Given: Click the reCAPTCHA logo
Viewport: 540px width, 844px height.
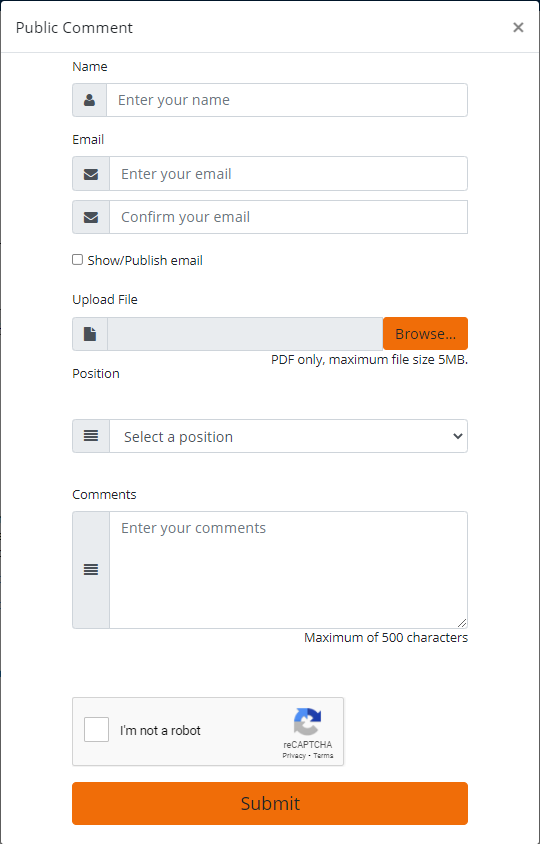Looking at the screenshot, I should [x=307, y=722].
